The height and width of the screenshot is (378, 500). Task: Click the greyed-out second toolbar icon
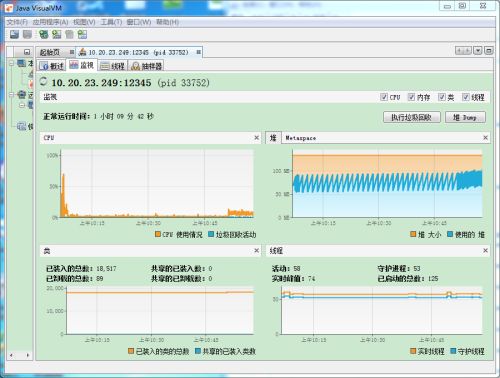tap(27, 34)
